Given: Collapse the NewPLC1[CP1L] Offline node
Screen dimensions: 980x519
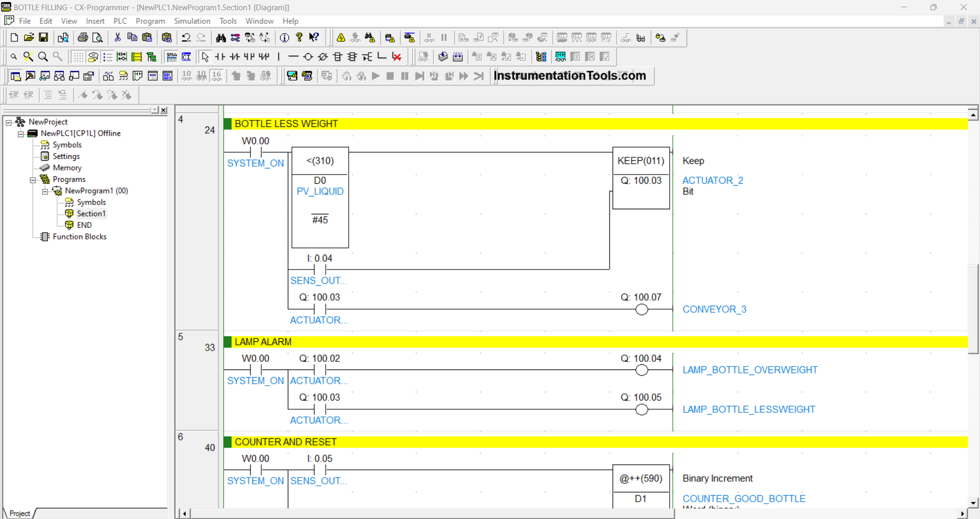Looking at the screenshot, I should click(x=21, y=134).
